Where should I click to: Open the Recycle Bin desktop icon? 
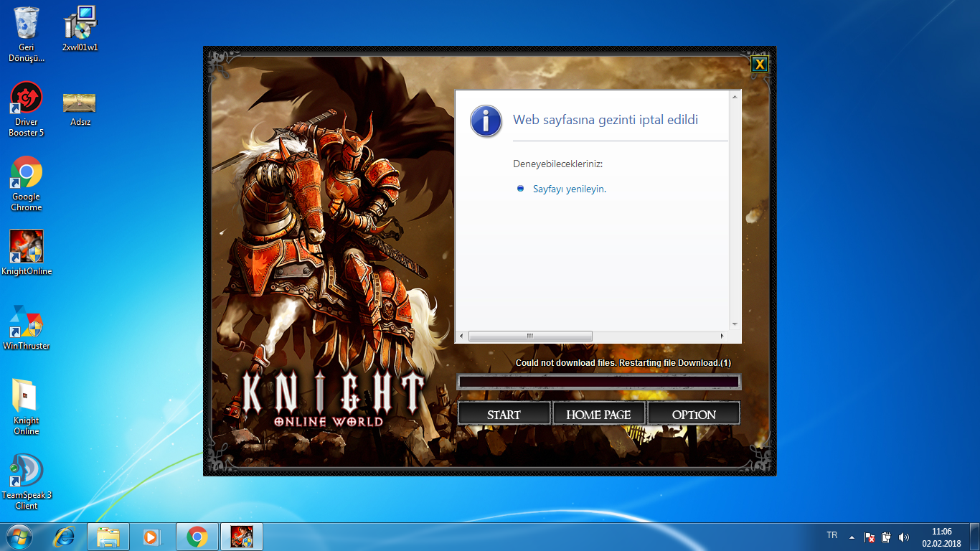(x=27, y=34)
